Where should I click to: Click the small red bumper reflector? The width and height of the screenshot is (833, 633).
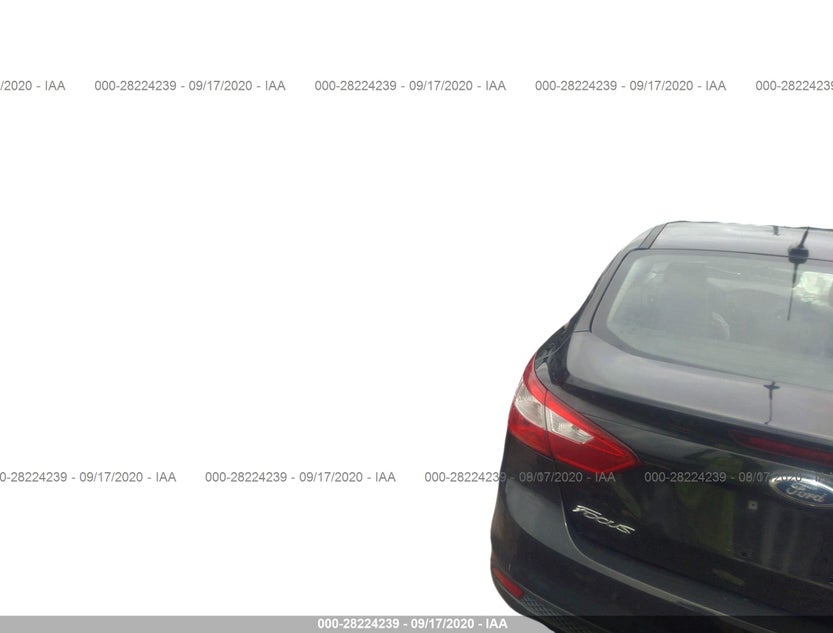(507, 582)
